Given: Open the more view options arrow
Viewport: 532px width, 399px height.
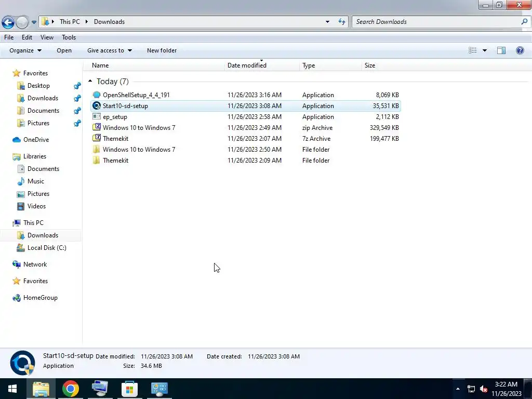Looking at the screenshot, I should pyautogui.click(x=485, y=50).
